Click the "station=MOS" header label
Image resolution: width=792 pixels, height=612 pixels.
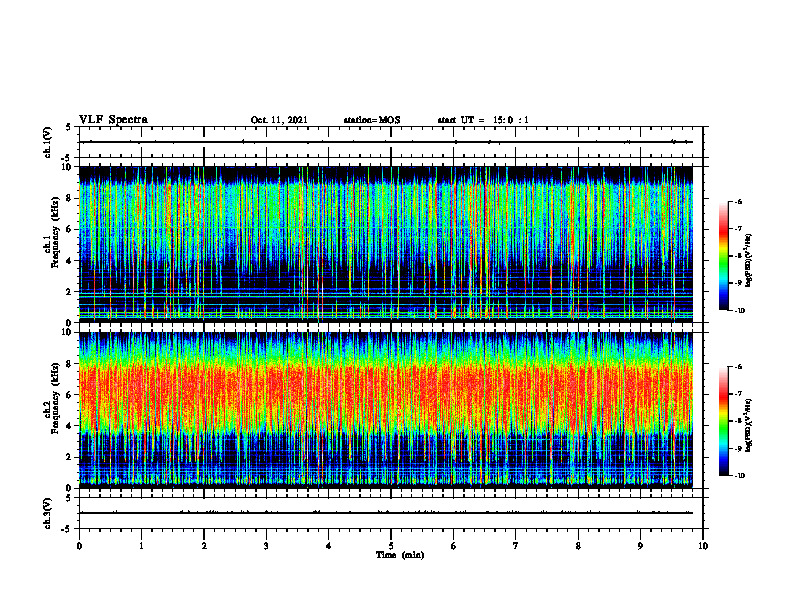372,120
